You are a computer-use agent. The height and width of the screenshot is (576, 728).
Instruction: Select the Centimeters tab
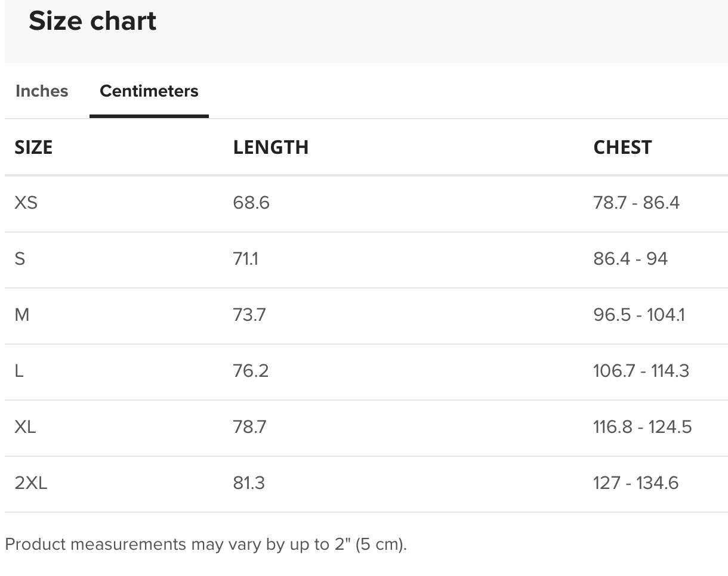point(149,91)
